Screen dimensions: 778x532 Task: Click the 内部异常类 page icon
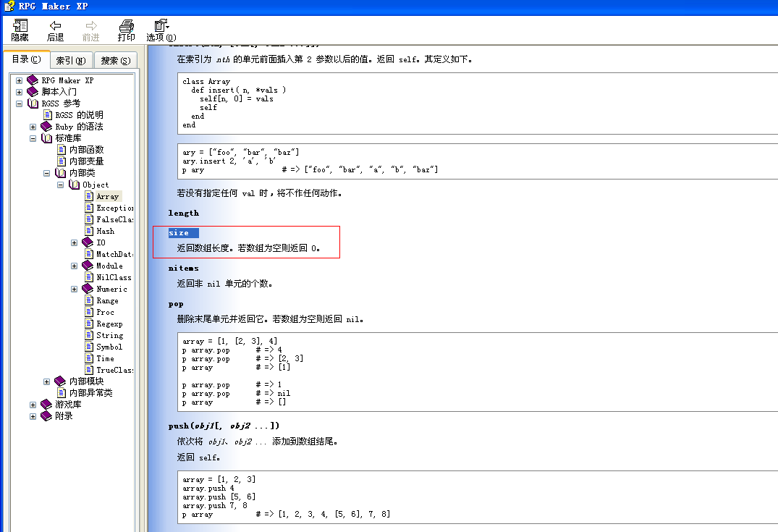[x=62, y=393]
